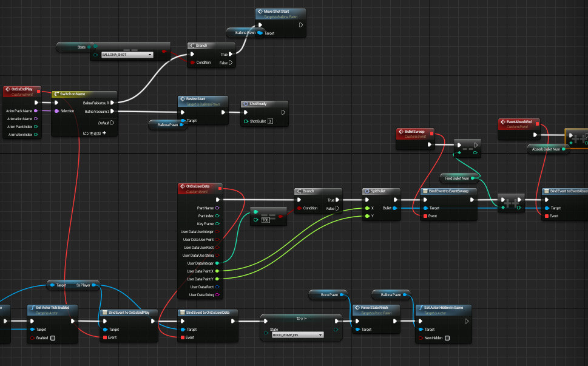The image size is (588, 366).
Task: Click the Target pin on Revive Start
Action: (x=183, y=121)
